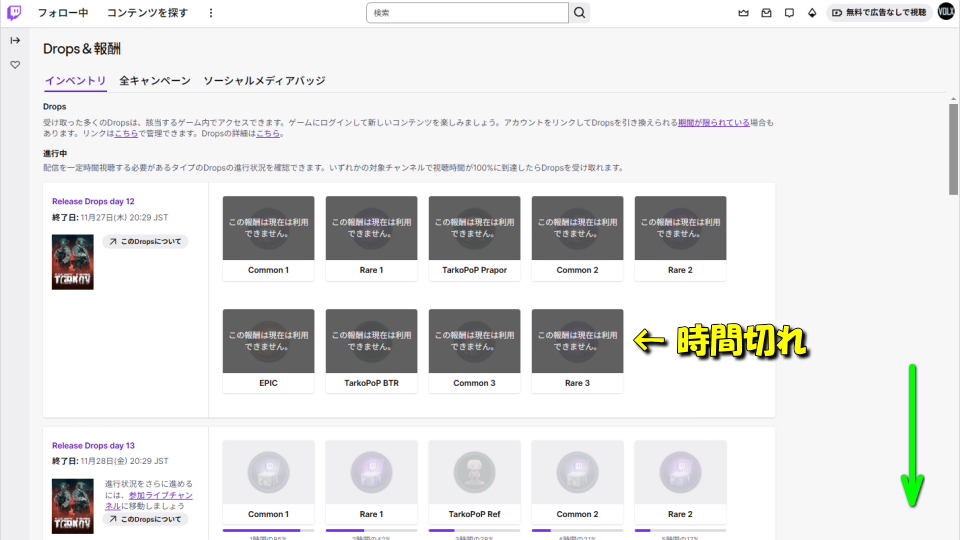The height and width of the screenshot is (540, 960).
Task: Select day 12 Rare 2 reward card
Action: 680,239
